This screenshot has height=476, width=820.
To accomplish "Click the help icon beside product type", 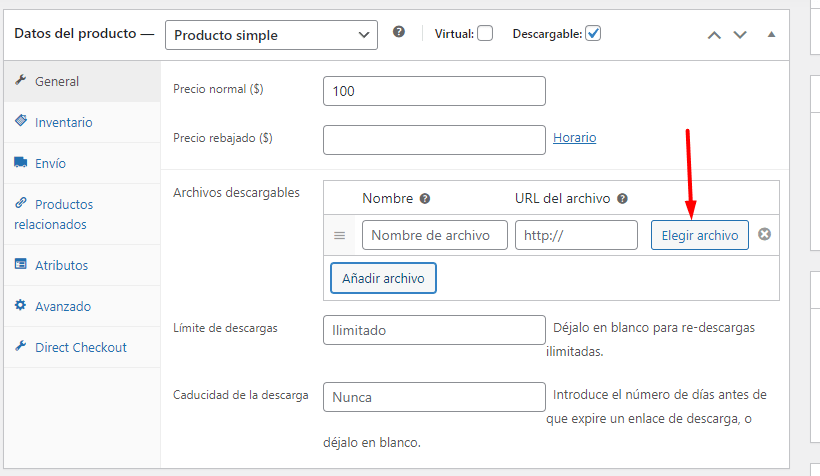I will [x=398, y=32].
